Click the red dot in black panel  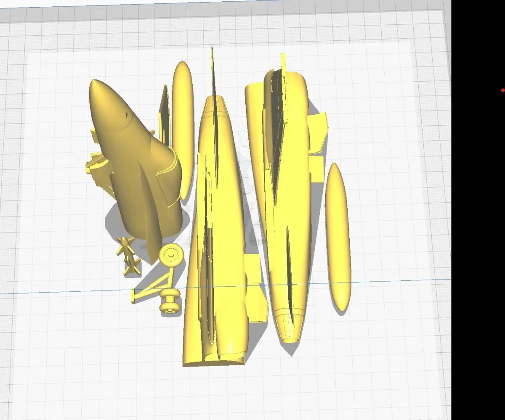click(503, 90)
